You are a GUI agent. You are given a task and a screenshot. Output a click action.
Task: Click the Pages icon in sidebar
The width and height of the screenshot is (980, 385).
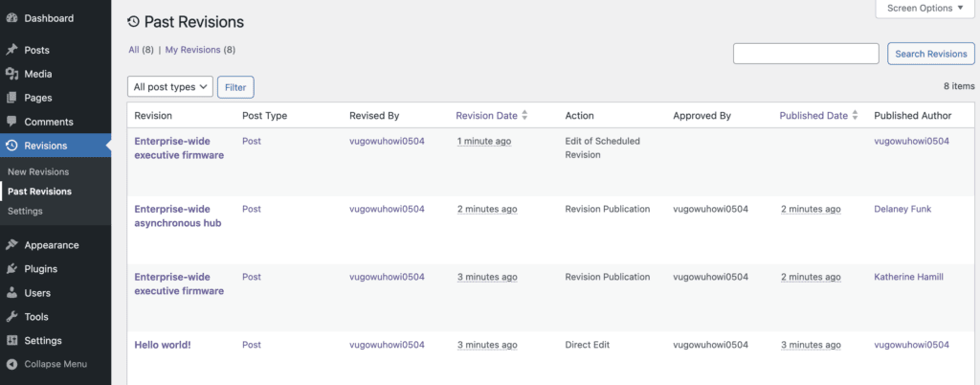11,98
